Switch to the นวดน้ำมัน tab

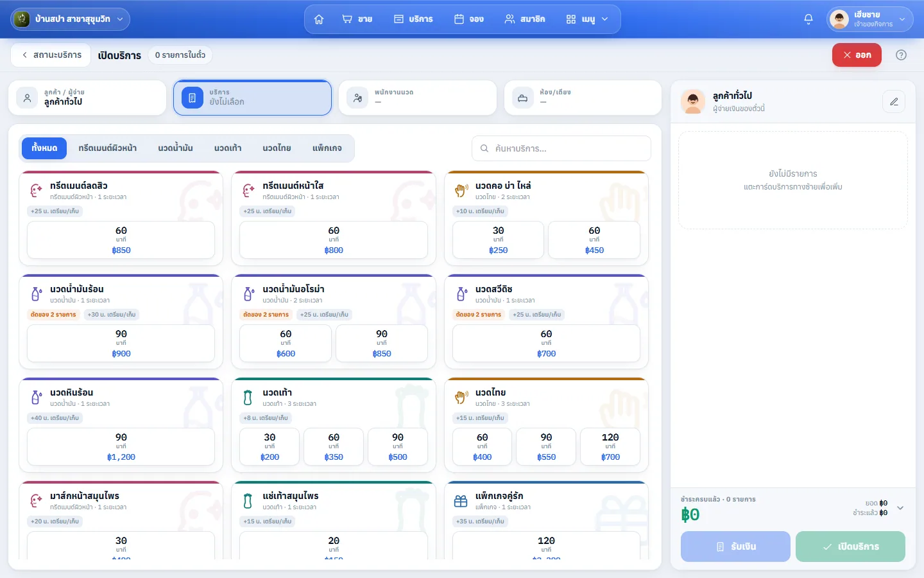click(176, 148)
